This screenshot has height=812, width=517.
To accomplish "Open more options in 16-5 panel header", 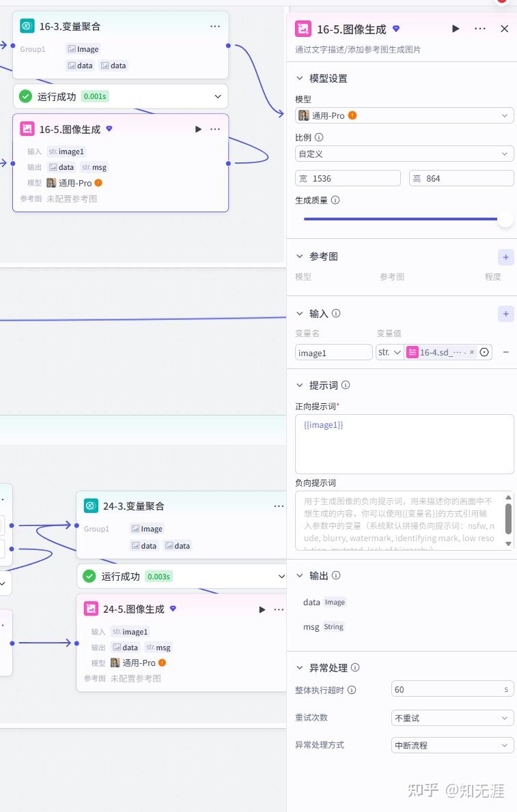I will 480,29.
